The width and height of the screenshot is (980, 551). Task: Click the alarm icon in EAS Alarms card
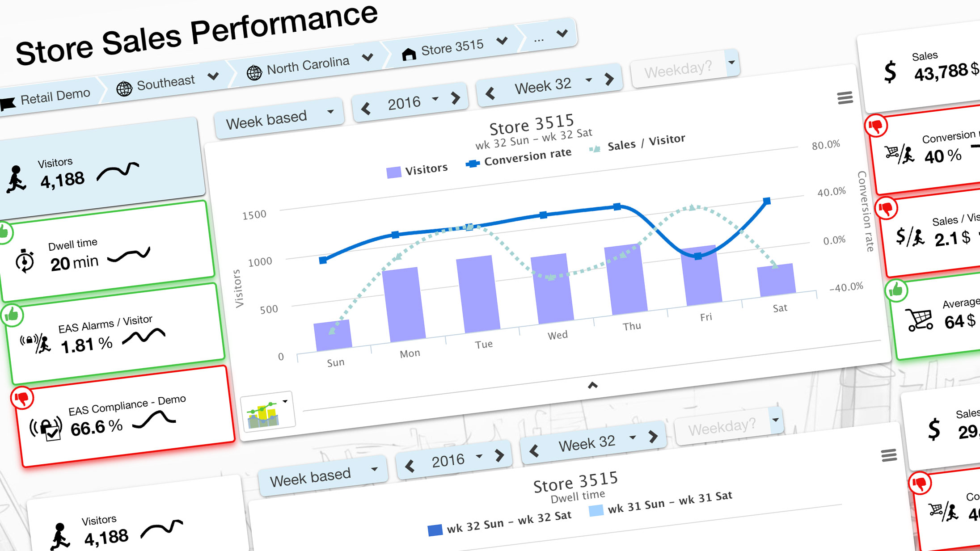pyautogui.click(x=36, y=343)
